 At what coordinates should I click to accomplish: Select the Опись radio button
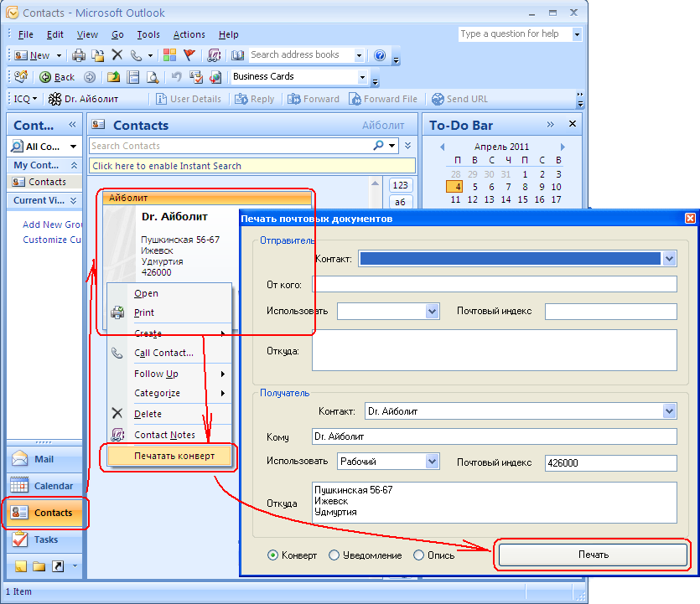(x=419, y=555)
